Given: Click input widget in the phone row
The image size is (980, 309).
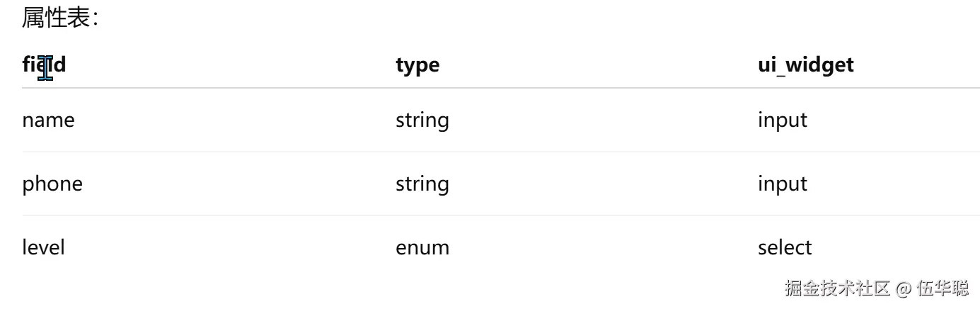Looking at the screenshot, I should [782, 184].
